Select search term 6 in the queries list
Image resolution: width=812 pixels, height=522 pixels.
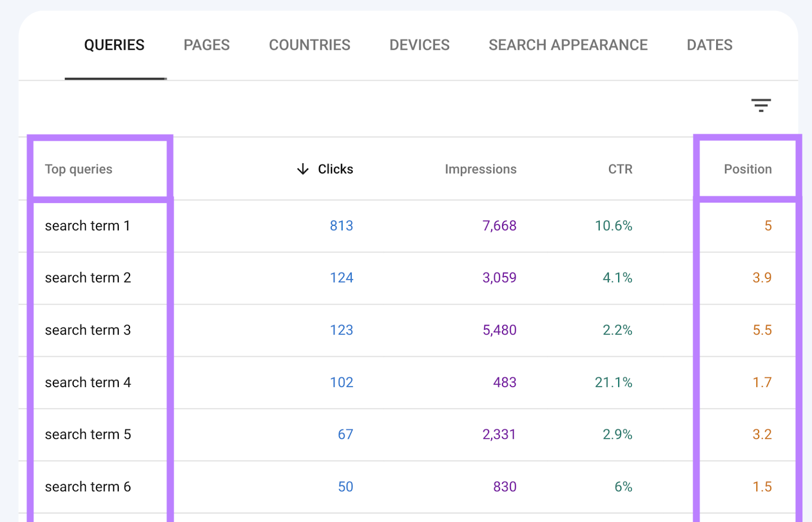coord(87,486)
